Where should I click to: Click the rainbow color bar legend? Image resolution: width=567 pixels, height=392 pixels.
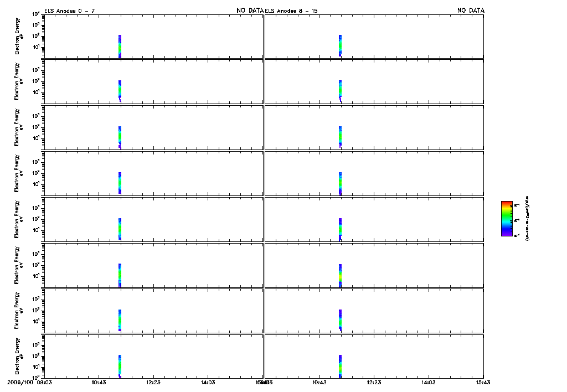pos(507,219)
